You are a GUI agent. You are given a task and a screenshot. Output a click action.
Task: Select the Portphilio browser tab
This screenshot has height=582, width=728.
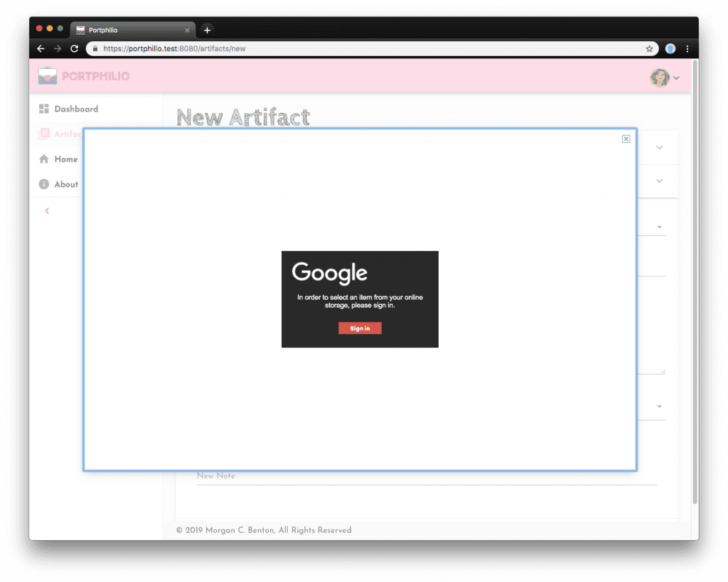click(133, 30)
